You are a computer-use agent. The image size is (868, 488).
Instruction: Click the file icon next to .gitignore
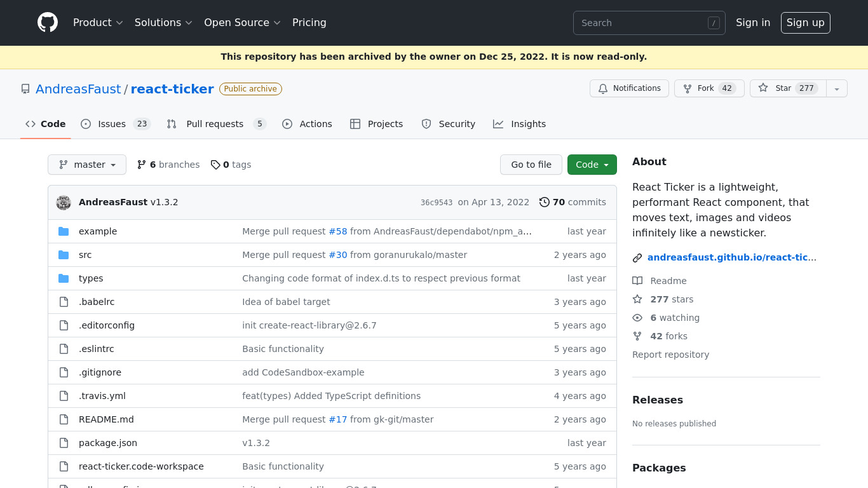tap(64, 372)
